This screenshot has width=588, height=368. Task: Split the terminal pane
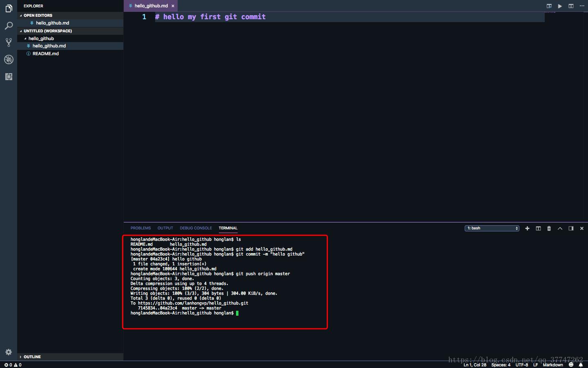point(538,229)
